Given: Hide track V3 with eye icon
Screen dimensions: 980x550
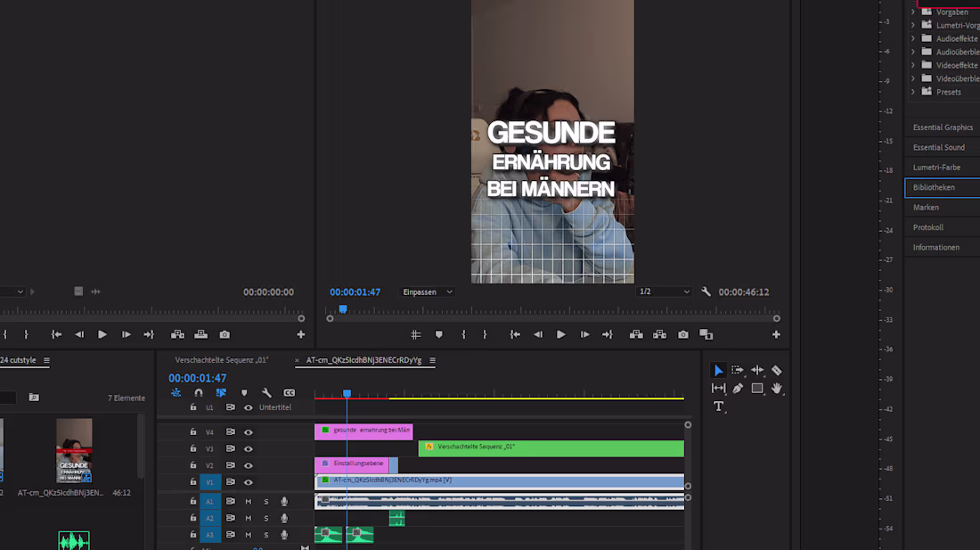Looking at the screenshot, I should point(249,448).
